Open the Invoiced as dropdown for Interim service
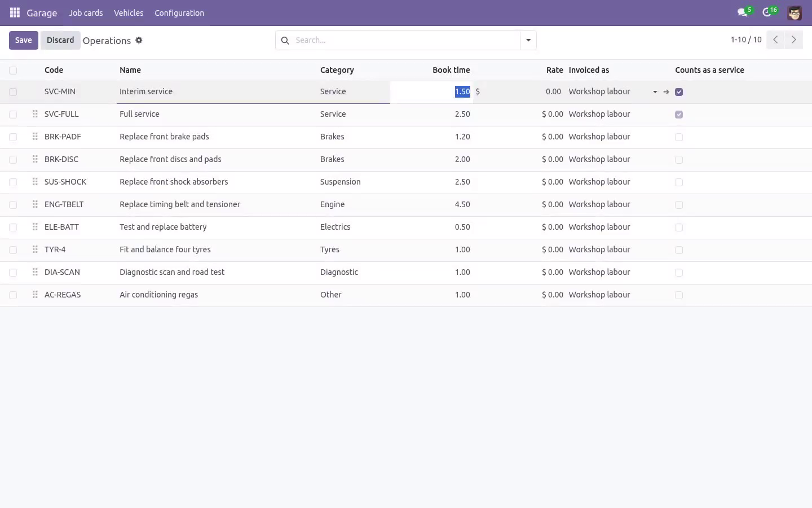Image resolution: width=812 pixels, height=508 pixels. click(655, 91)
